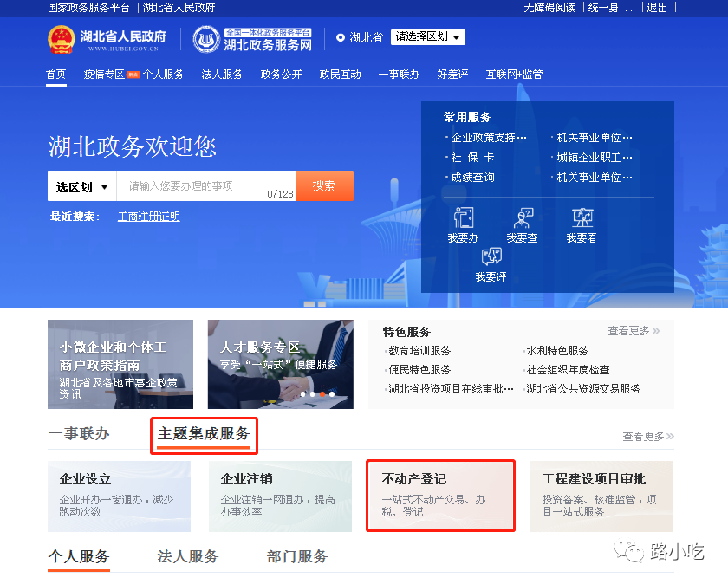Viewport: 728px width, 584px height.
Task: Click the location pin beside 湖北省
Action: (341, 38)
